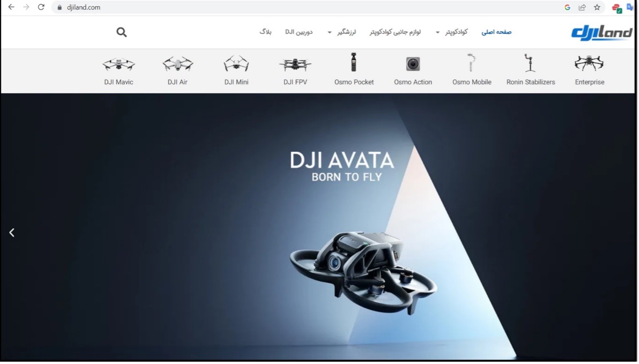Click the Osmo Mobile label
This screenshot has width=639, height=364.
(472, 82)
